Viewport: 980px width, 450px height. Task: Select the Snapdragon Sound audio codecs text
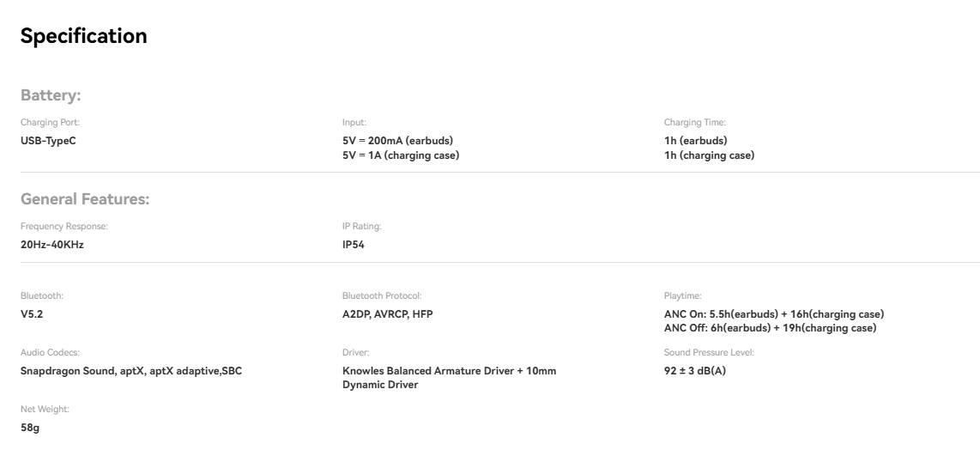136,370
